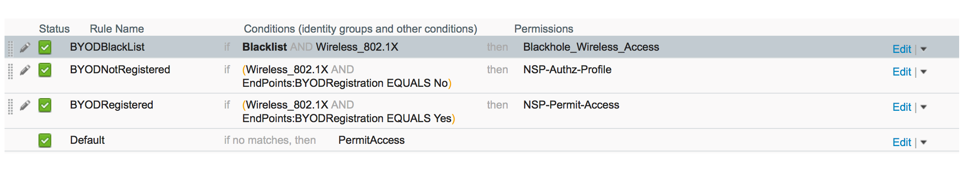Screen dimensions: 980x180
Task: Grab the drag handle of BYODBlackList row
Action: 10,47
